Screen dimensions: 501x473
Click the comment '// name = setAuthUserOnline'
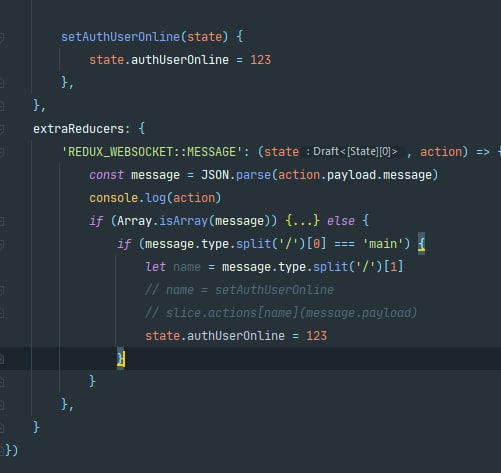(239, 290)
